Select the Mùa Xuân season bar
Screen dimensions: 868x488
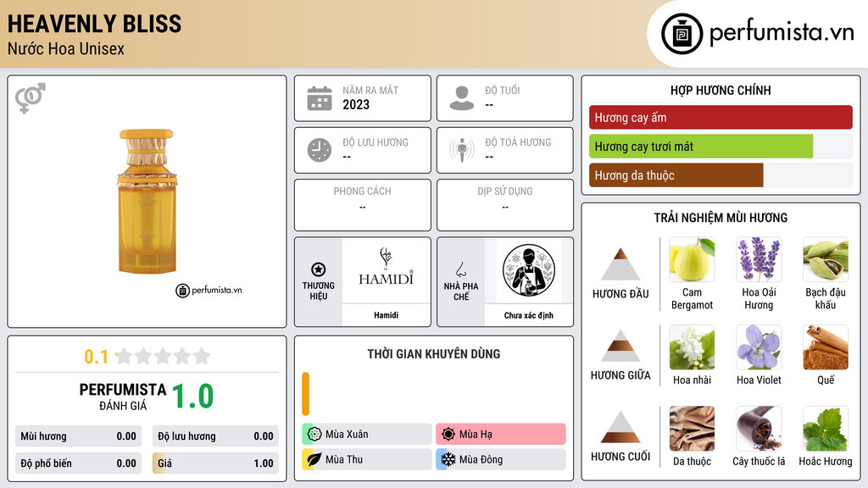(367, 435)
